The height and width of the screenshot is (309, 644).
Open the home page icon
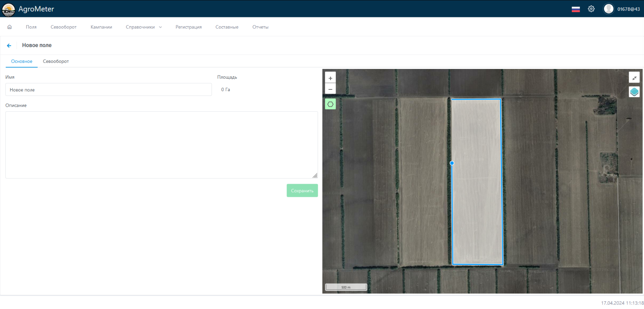pos(10,27)
